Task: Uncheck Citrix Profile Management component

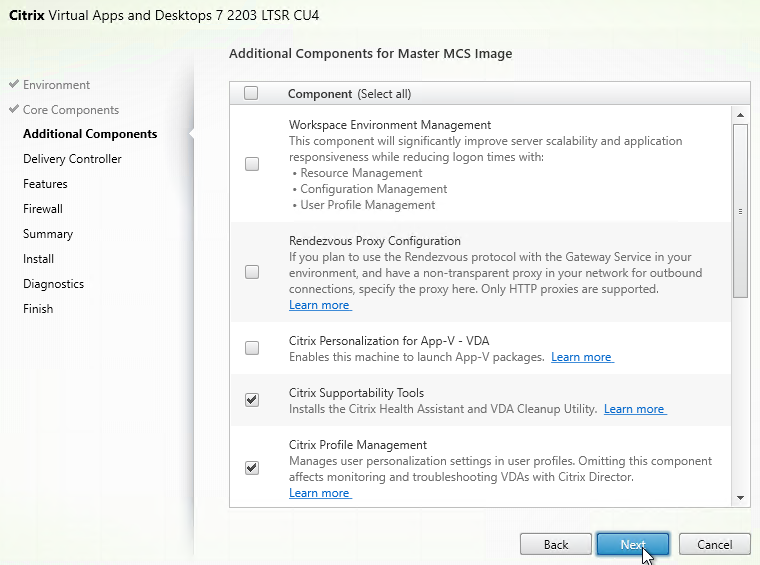Action: 252,468
